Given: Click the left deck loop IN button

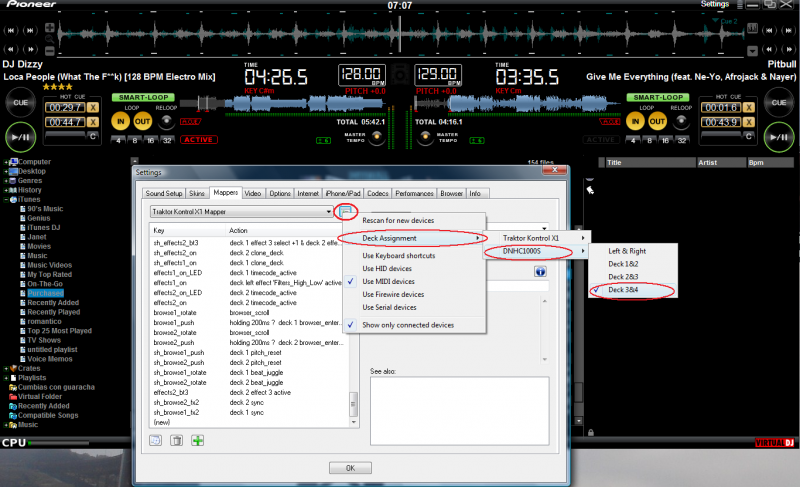Looking at the screenshot, I should pos(120,121).
